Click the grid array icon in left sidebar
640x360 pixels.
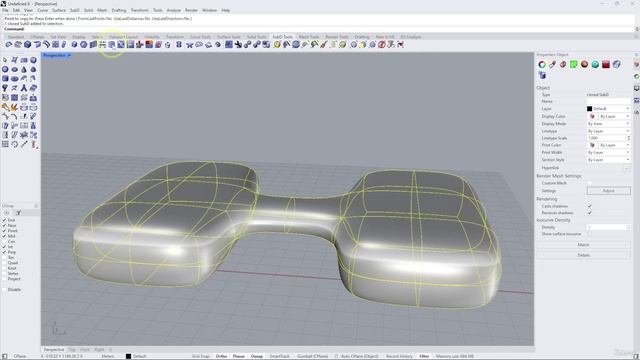(x=5, y=144)
